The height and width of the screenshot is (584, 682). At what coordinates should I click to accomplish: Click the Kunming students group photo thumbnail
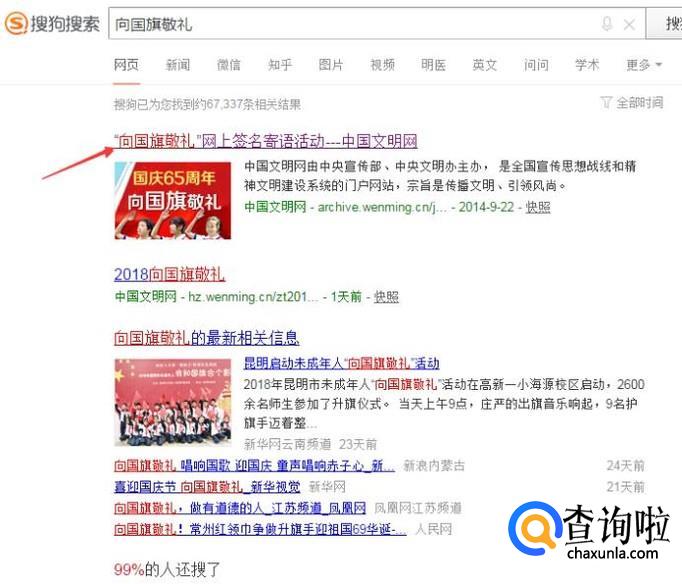point(173,402)
